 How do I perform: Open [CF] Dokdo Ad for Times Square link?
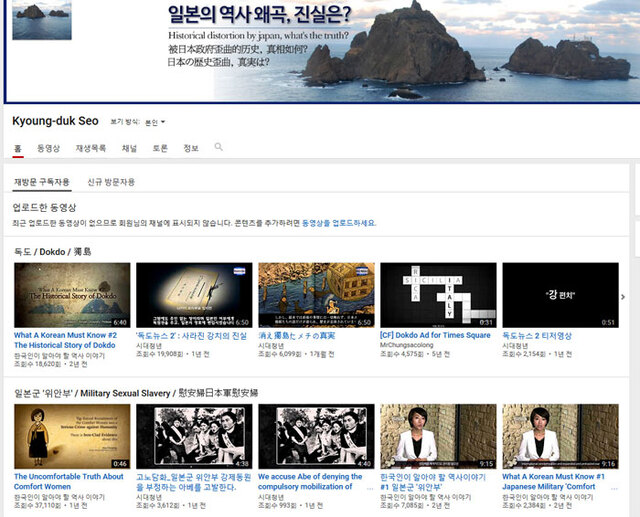coord(435,335)
